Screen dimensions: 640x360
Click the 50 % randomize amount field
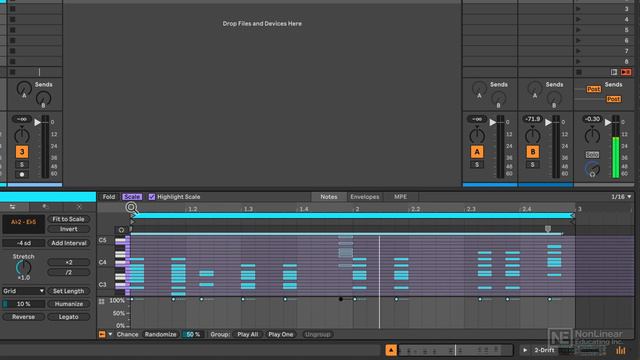pos(193,334)
